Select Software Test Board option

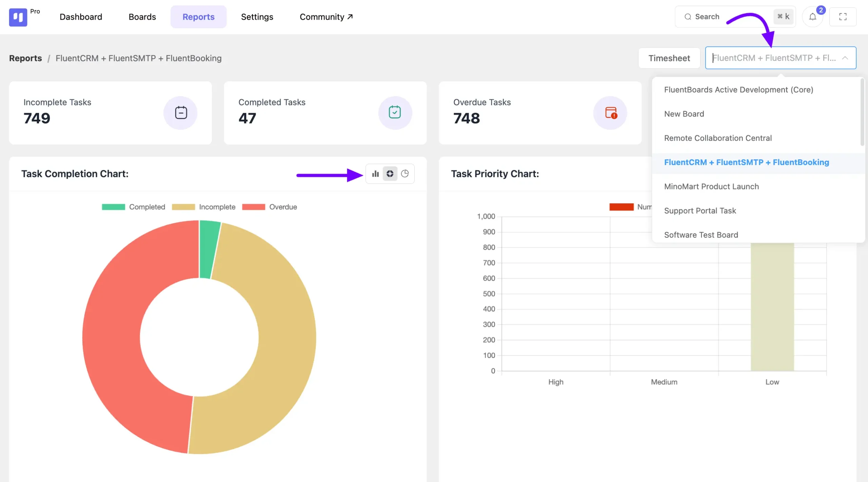coord(758,235)
